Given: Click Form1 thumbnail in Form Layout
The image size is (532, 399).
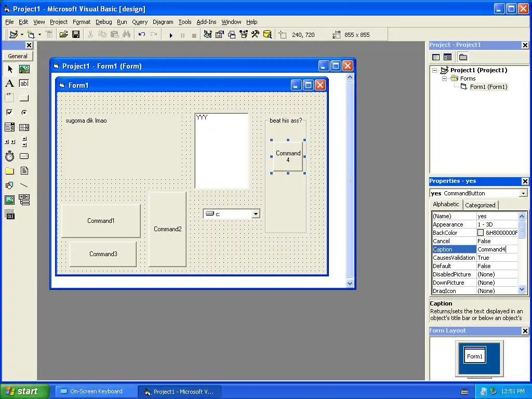Looking at the screenshot, I should [474, 355].
